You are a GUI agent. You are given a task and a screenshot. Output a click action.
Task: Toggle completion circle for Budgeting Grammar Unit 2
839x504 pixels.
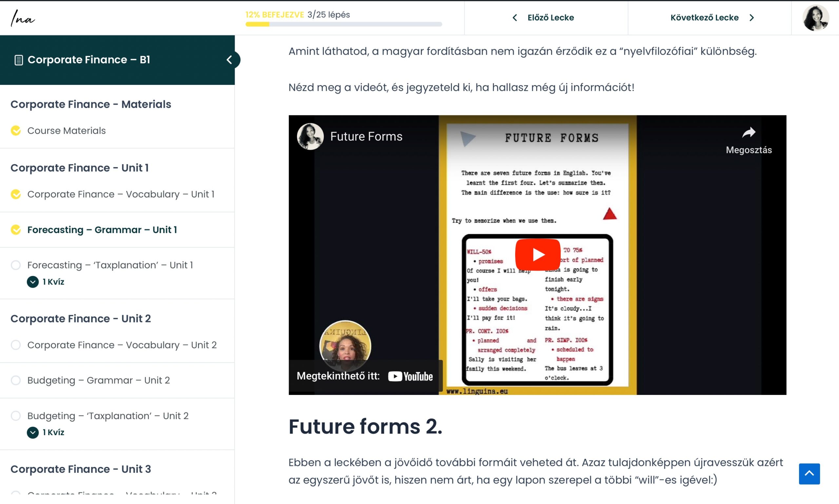(x=16, y=380)
